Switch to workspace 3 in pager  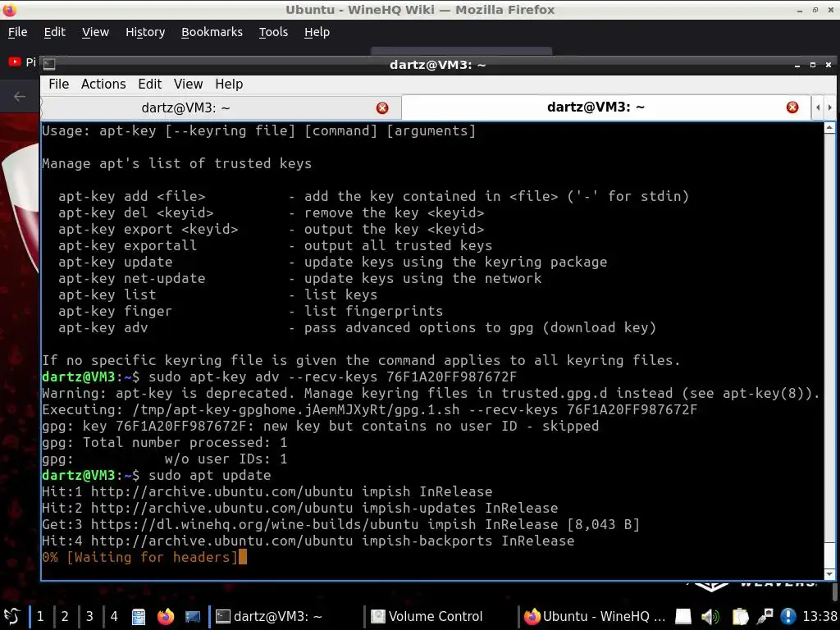point(89,616)
